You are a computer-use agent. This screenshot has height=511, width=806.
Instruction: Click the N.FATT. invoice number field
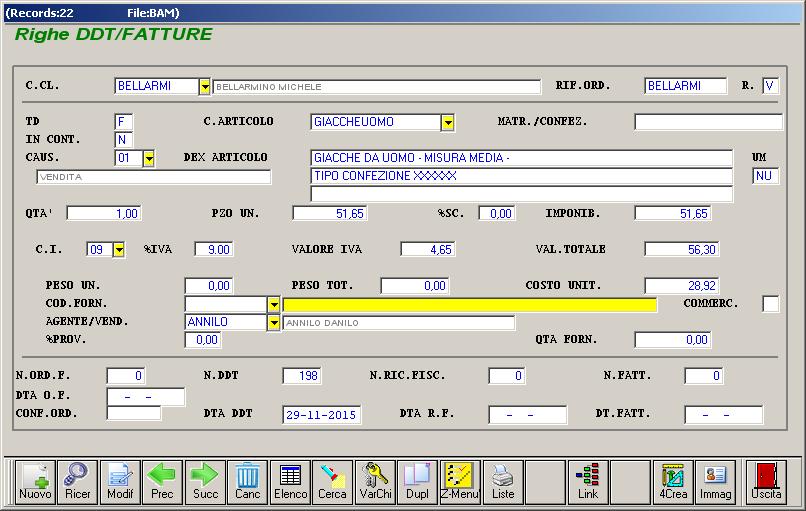point(704,376)
